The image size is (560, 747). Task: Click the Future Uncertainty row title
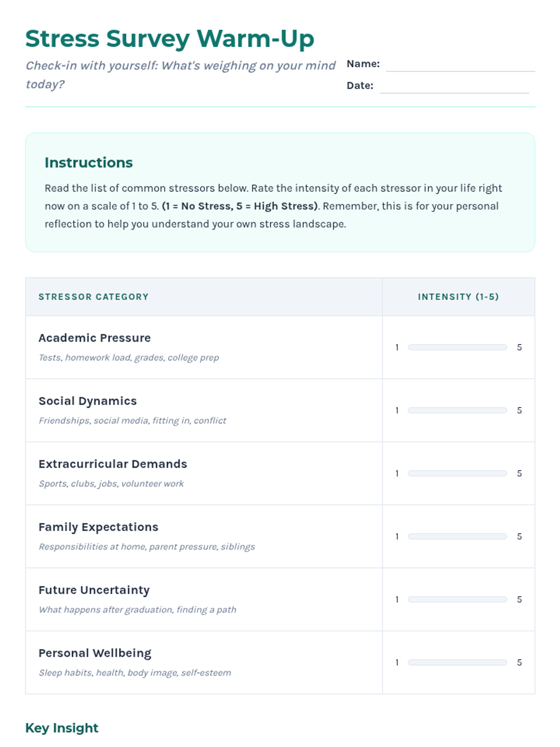94,590
